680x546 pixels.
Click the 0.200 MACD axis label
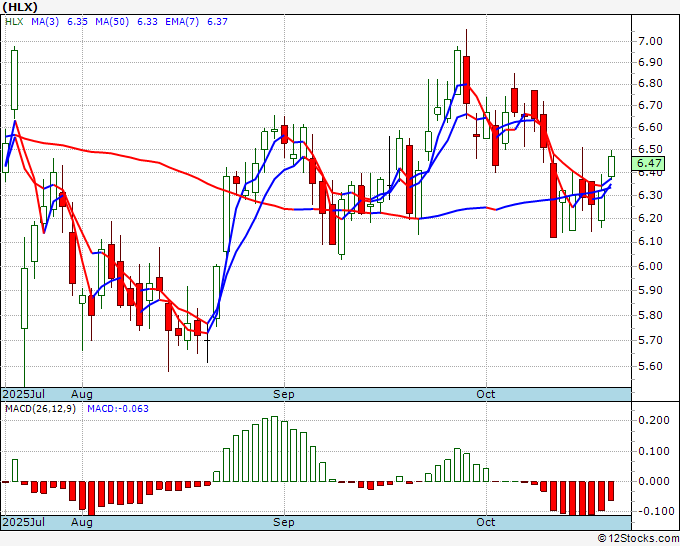pyautogui.click(x=654, y=420)
